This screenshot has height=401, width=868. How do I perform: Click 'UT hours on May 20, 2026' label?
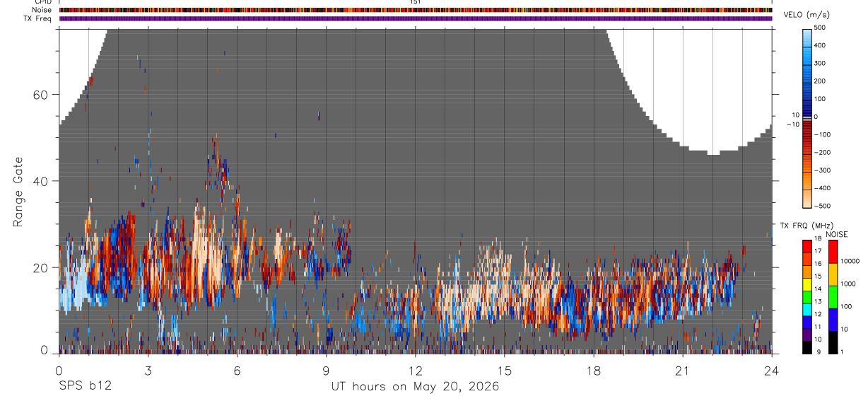click(415, 387)
